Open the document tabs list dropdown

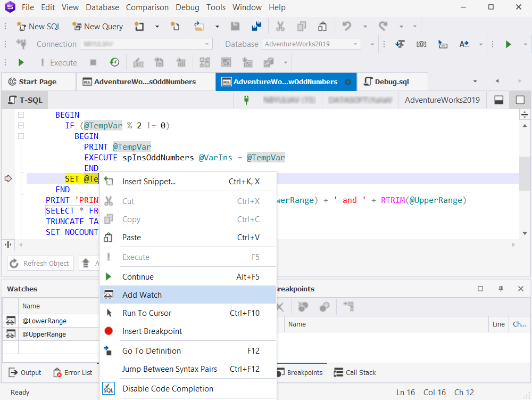(475, 81)
